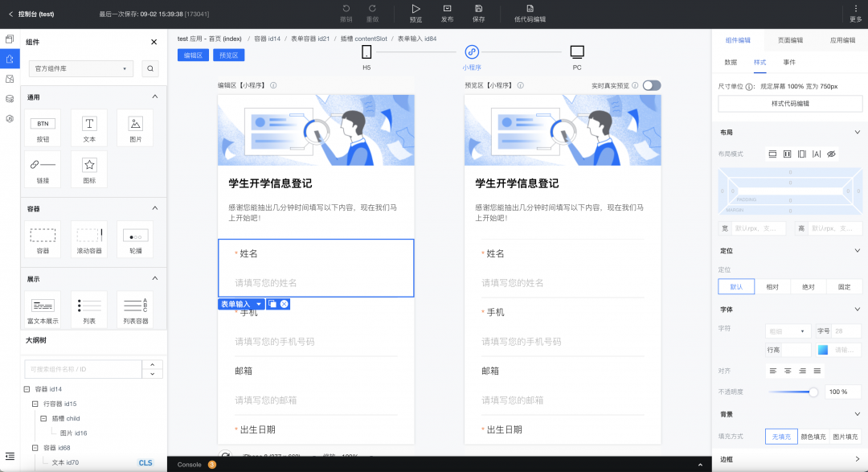This screenshot has width=868, height=472.
Task: Choose 颜色填充 background fill
Action: coord(813,437)
